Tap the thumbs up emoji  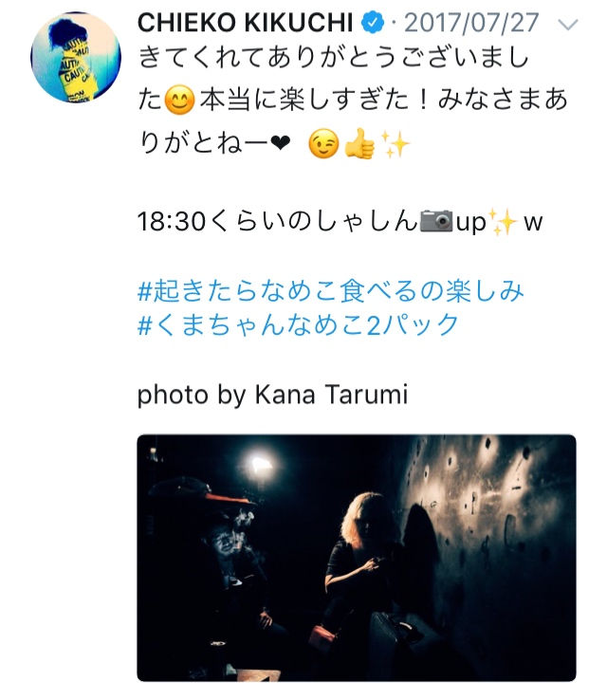(x=359, y=144)
